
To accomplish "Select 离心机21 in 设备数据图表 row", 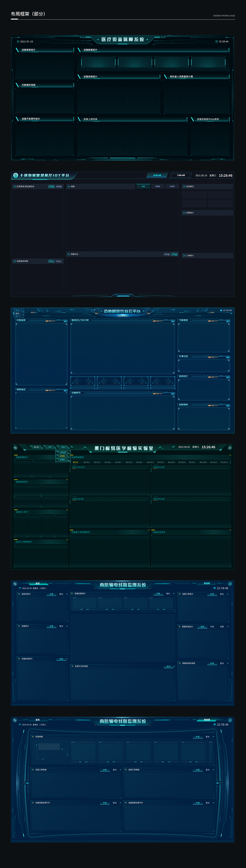I will pos(150,462).
